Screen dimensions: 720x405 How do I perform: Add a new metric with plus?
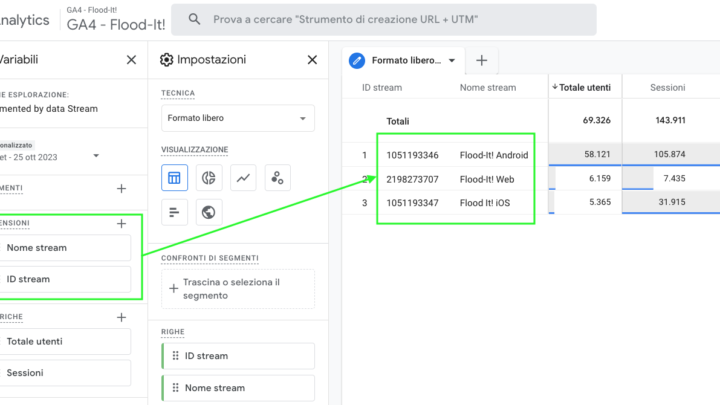[x=121, y=317]
